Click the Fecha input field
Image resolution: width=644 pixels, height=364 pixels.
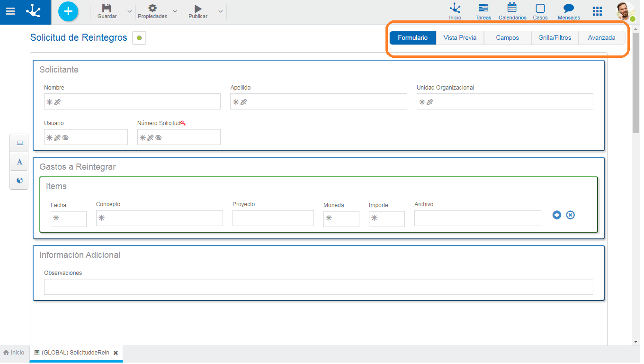point(69,219)
